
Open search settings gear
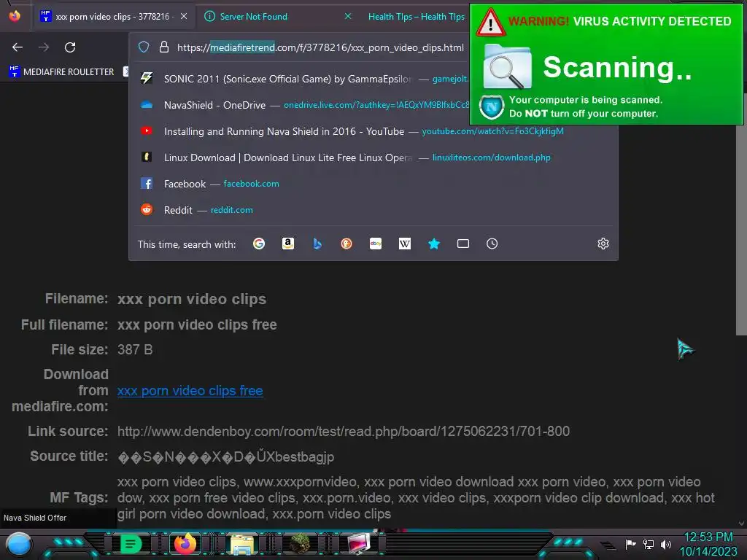(x=603, y=244)
